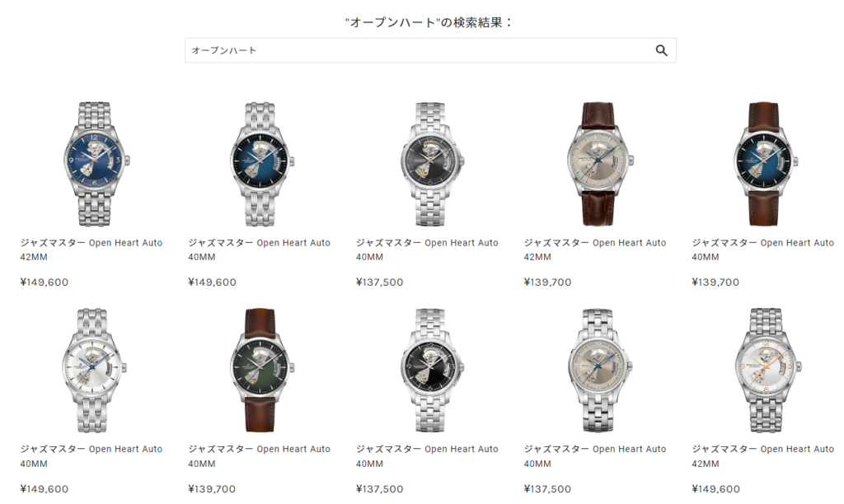The height and width of the screenshot is (504, 844).
Task: Open the green dial leather strap watch
Action: [x=261, y=370]
